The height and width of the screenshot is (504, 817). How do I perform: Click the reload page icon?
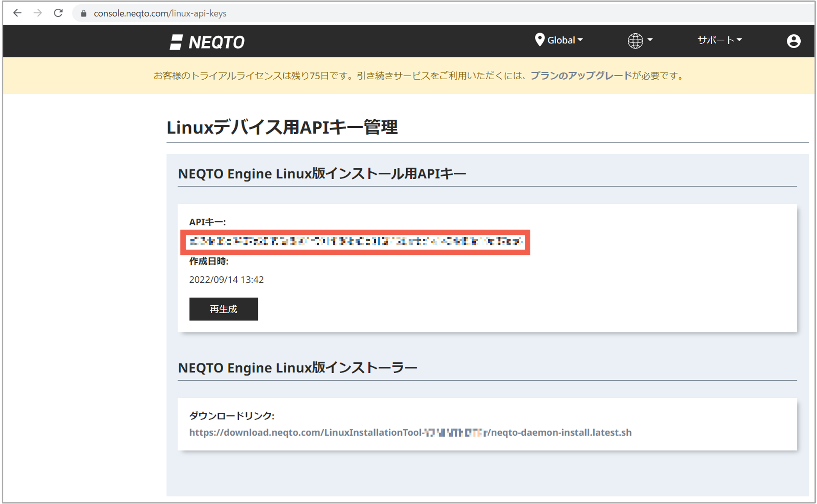(58, 13)
